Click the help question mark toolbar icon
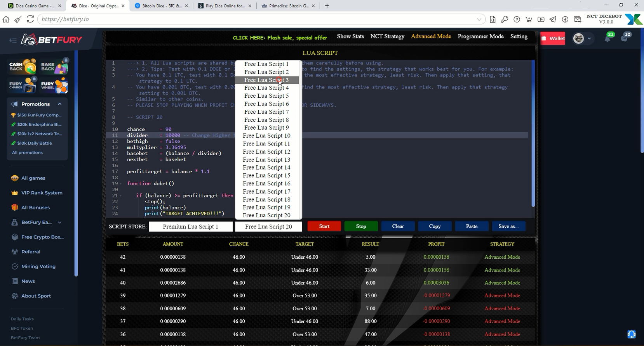644x346 pixels. [x=517, y=19]
